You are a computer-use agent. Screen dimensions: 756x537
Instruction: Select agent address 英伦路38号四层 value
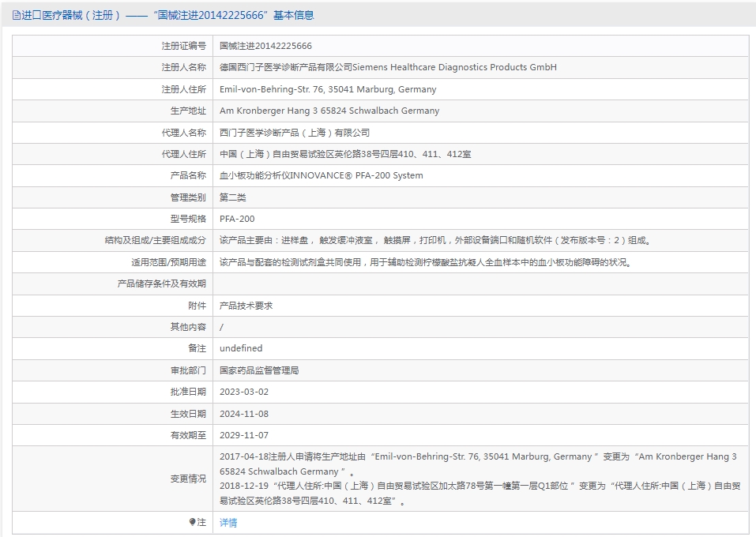[345, 154]
